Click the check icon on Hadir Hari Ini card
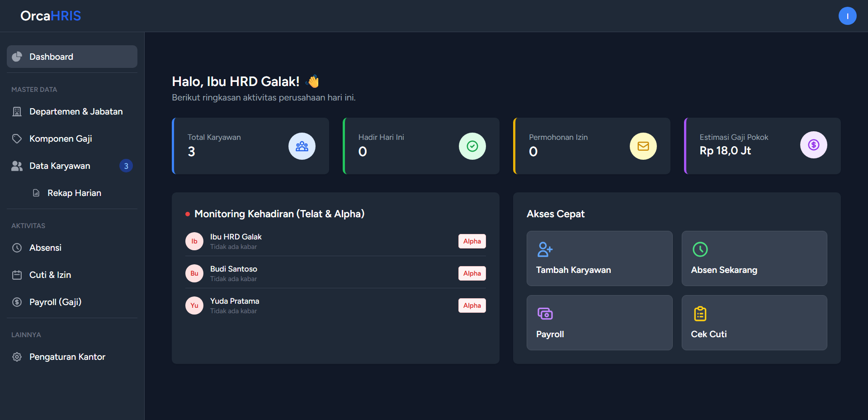Viewport: 868px width, 420px height. click(472, 146)
